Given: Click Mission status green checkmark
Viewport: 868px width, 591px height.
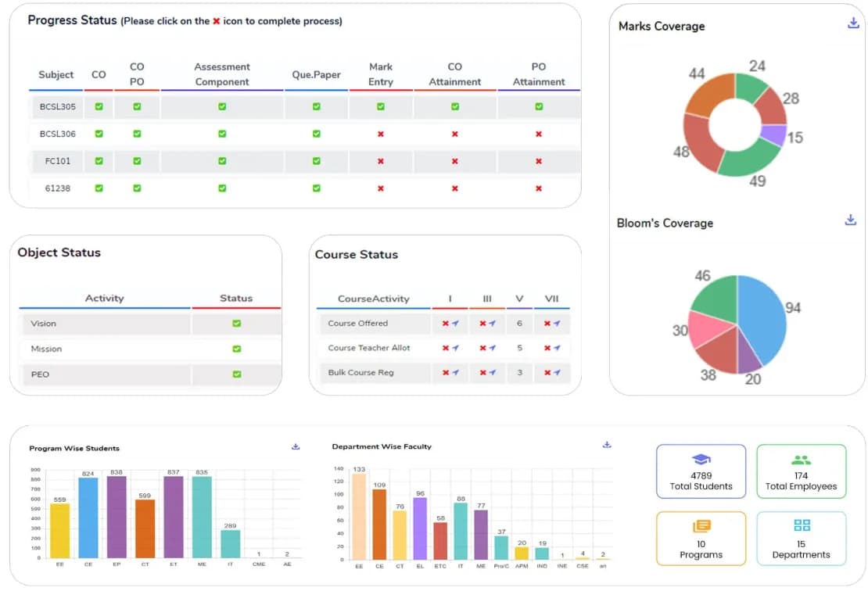Looking at the screenshot, I should click(236, 349).
